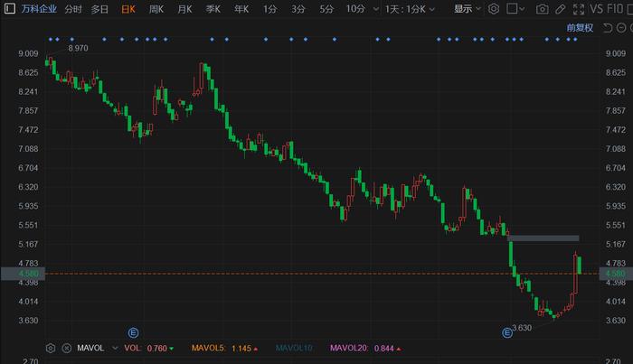The image size is (633, 364).
Task: Click the undo arrow under the toolbar
Action: pyautogui.click(x=607, y=27)
